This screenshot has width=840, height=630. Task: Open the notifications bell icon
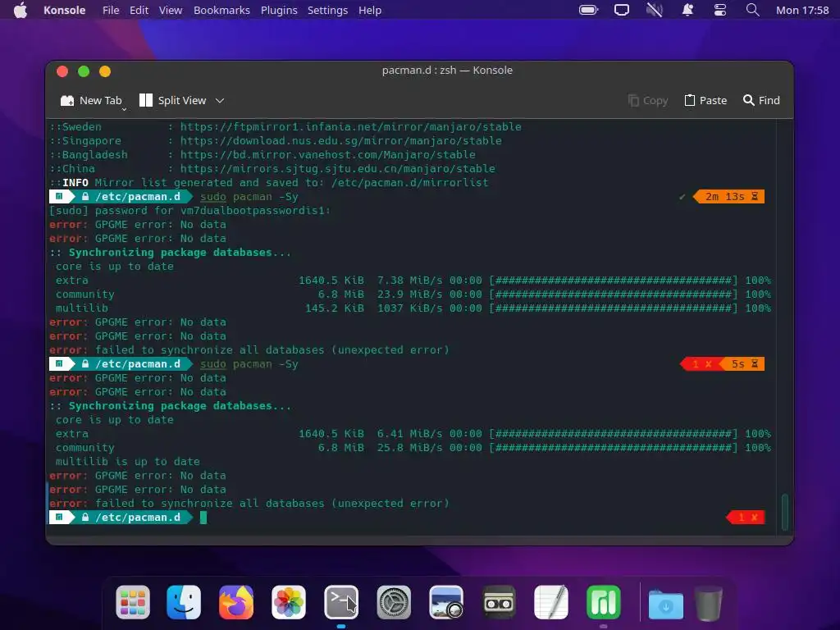click(687, 10)
